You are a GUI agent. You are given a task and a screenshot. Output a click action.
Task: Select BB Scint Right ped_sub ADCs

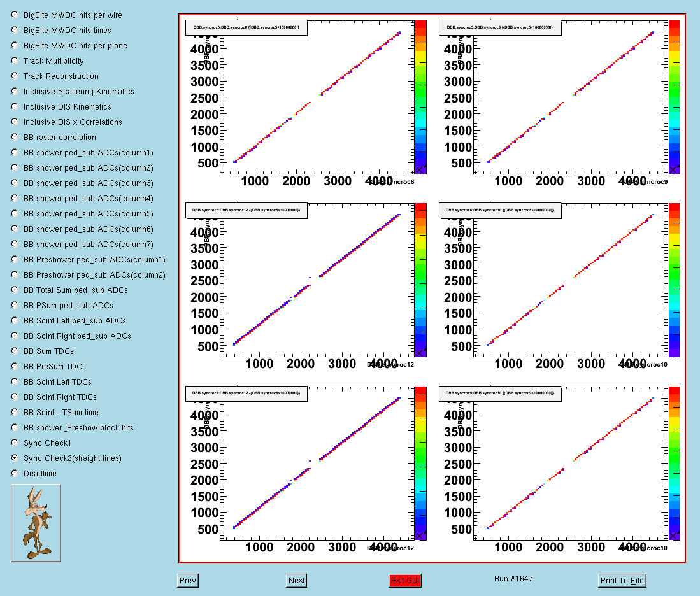[x=15, y=336]
